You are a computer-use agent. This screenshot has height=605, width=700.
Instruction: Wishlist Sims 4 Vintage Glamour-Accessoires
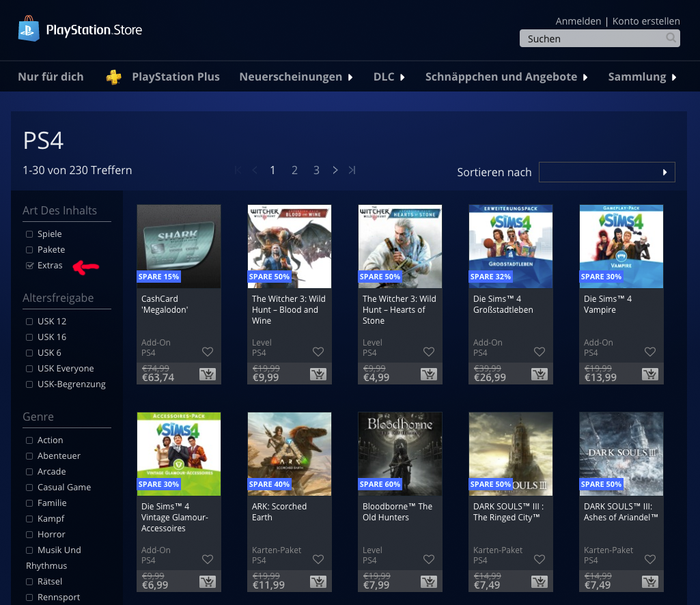[x=208, y=559]
